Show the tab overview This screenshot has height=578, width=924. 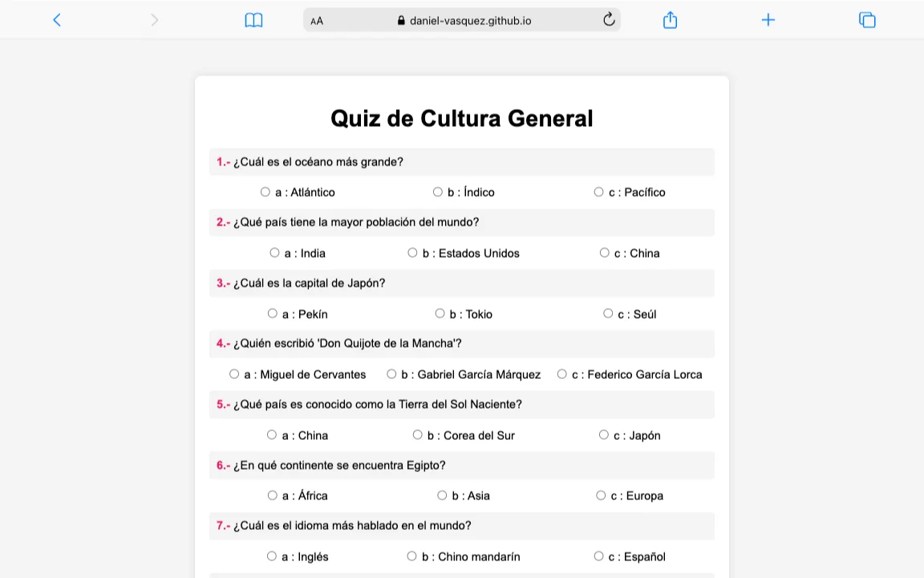pyautogui.click(x=867, y=19)
